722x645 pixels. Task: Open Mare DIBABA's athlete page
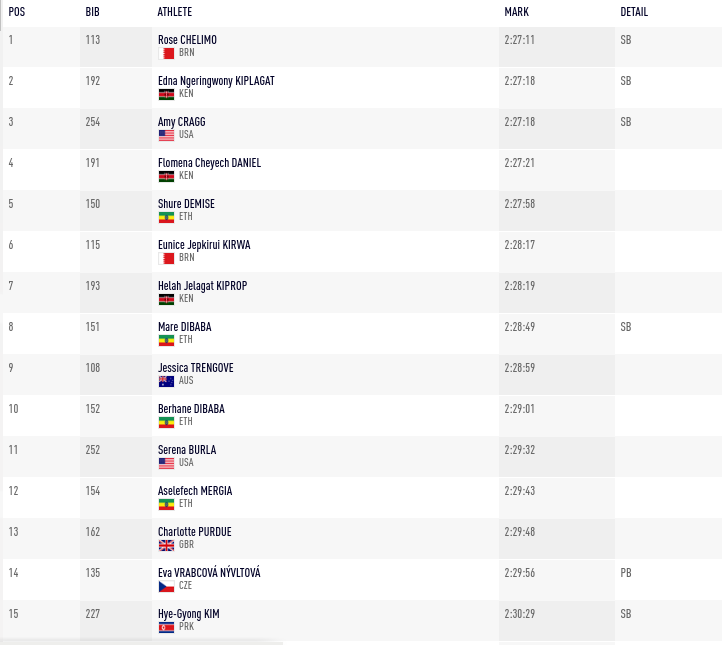click(185, 327)
